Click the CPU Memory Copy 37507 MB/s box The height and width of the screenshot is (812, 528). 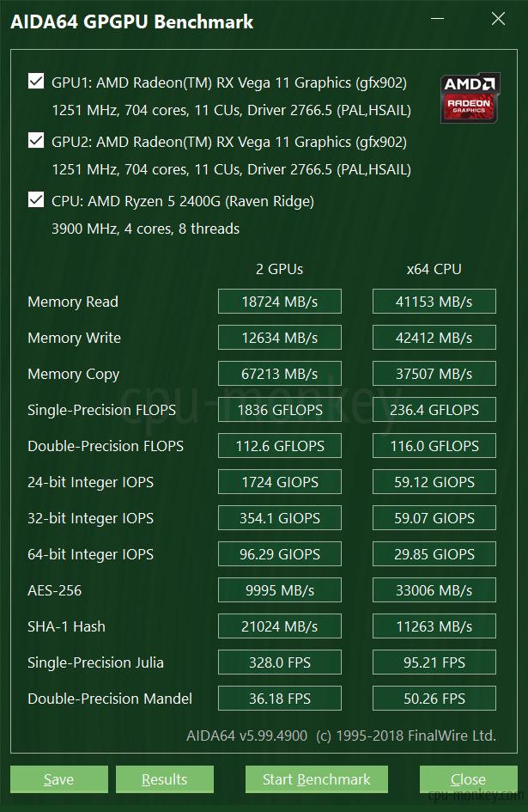[x=434, y=374]
